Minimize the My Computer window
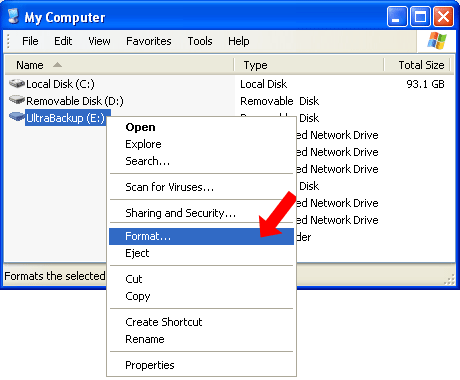 (x=397, y=17)
